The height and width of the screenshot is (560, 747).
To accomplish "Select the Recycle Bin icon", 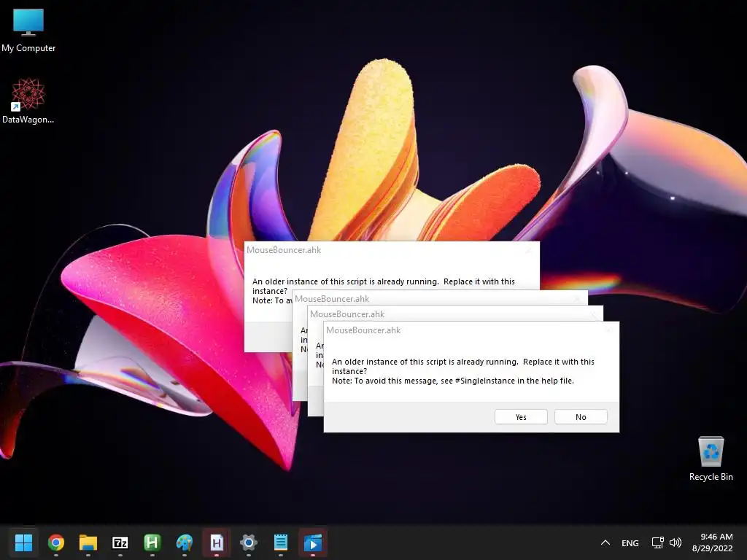I will [x=711, y=459].
